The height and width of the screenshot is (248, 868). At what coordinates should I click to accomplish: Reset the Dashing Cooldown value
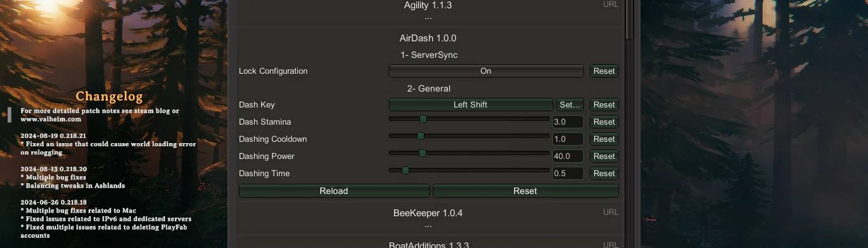[x=604, y=139]
